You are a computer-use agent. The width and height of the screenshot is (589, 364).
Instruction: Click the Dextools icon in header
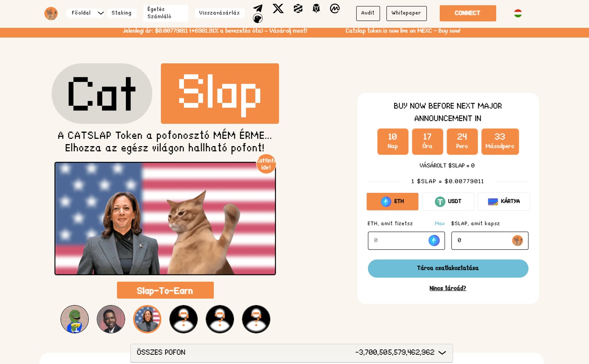pyautogui.click(x=298, y=8)
